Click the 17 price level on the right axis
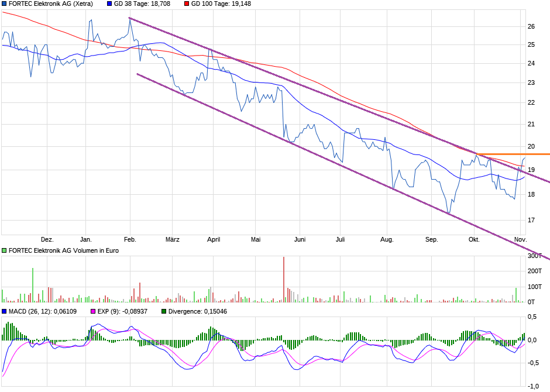This screenshot has width=550, height=392. (531, 221)
